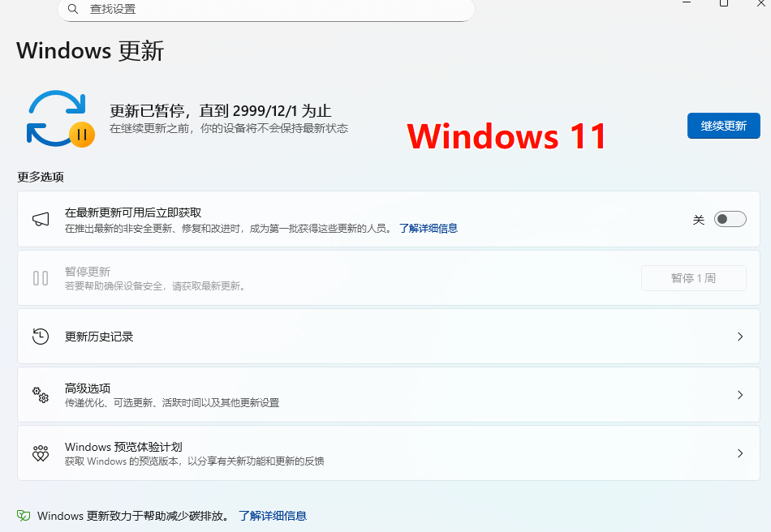The height and width of the screenshot is (532, 771).
Task: Open Windows 预览体验计划 row
Action: (389, 453)
